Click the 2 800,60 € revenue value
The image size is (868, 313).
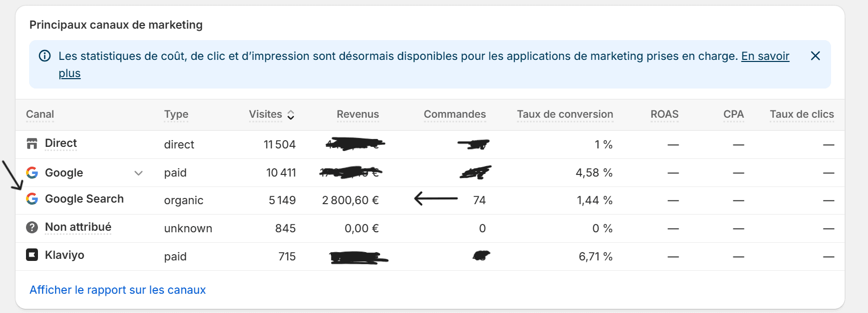(x=351, y=201)
